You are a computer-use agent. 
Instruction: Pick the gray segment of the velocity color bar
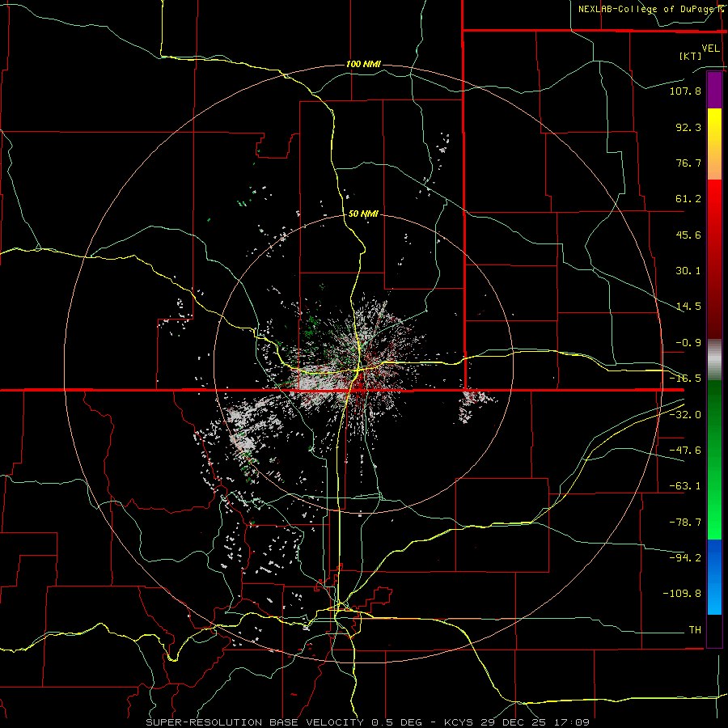click(714, 360)
